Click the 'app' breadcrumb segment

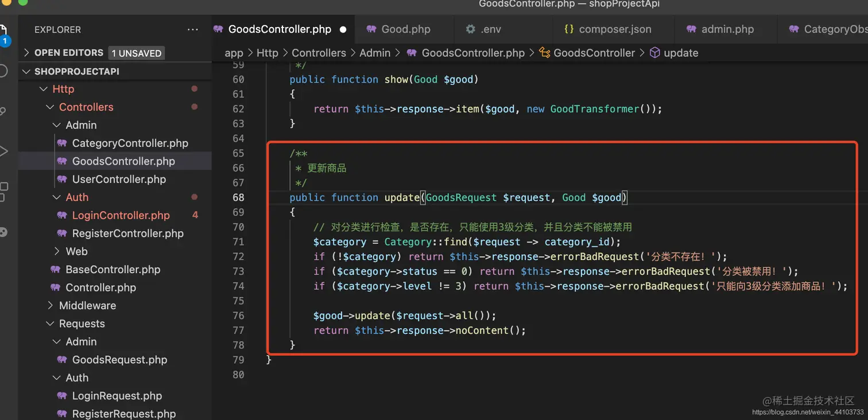point(234,53)
